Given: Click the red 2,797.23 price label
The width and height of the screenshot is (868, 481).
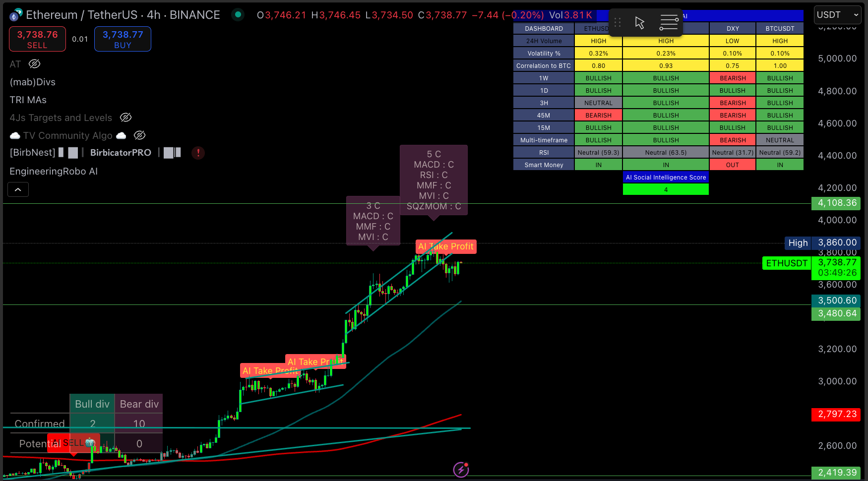Looking at the screenshot, I should (x=836, y=414).
